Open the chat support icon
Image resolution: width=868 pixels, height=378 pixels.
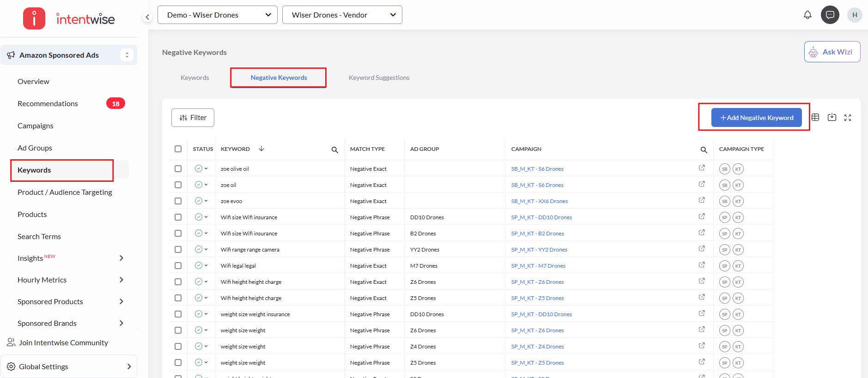[830, 15]
